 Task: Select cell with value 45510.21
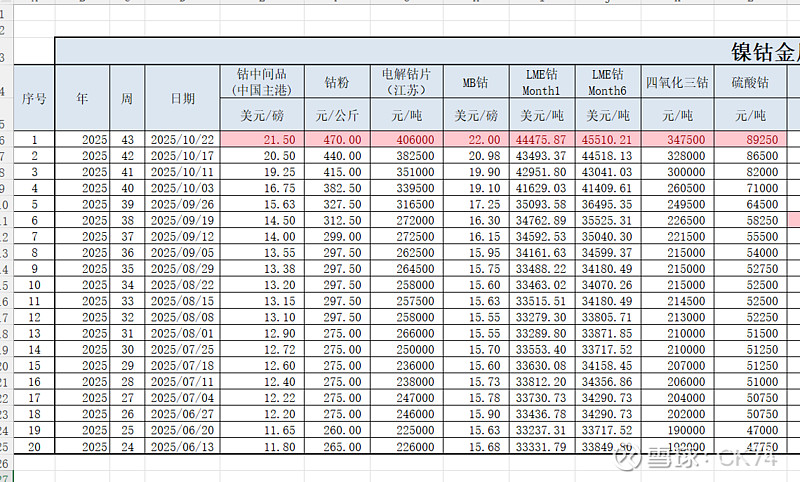(608, 139)
